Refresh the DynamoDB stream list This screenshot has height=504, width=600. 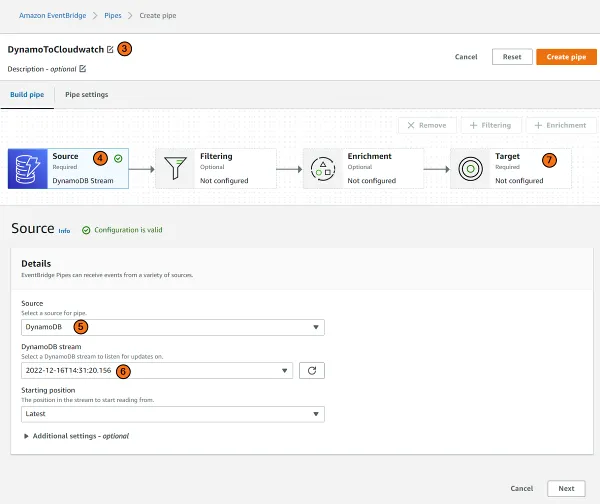311,370
